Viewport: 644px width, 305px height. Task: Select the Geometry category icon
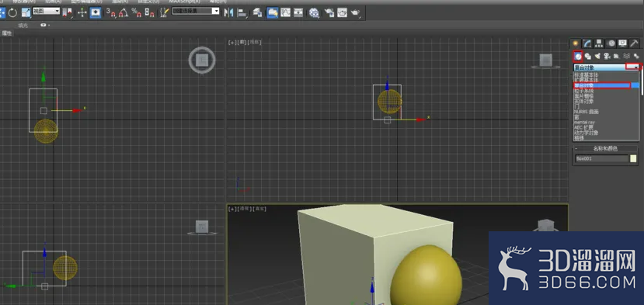coord(578,56)
